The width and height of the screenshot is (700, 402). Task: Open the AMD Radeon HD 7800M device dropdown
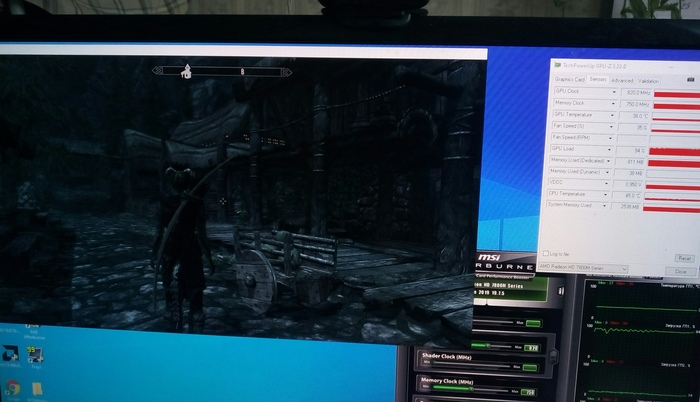pos(623,270)
